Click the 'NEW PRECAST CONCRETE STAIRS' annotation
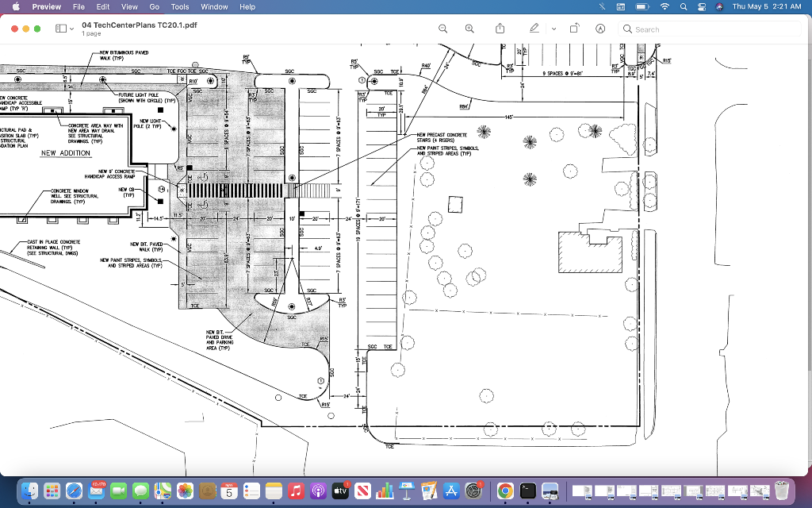This screenshot has height=508, width=812. 442,137
